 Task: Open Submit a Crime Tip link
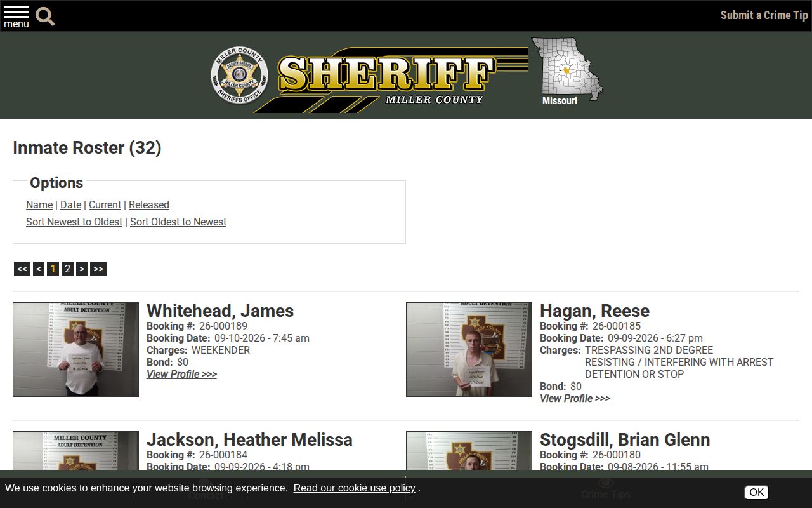click(764, 15)
